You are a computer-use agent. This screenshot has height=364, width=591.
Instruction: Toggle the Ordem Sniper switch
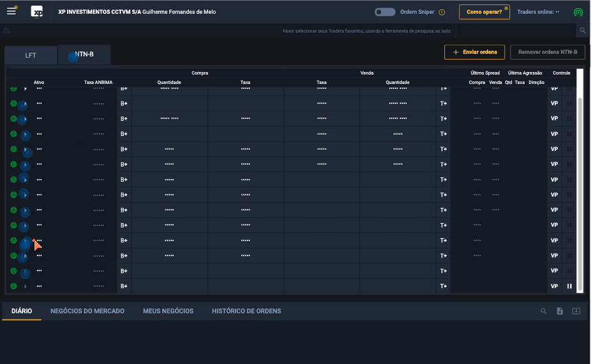(x=385, y=12)
